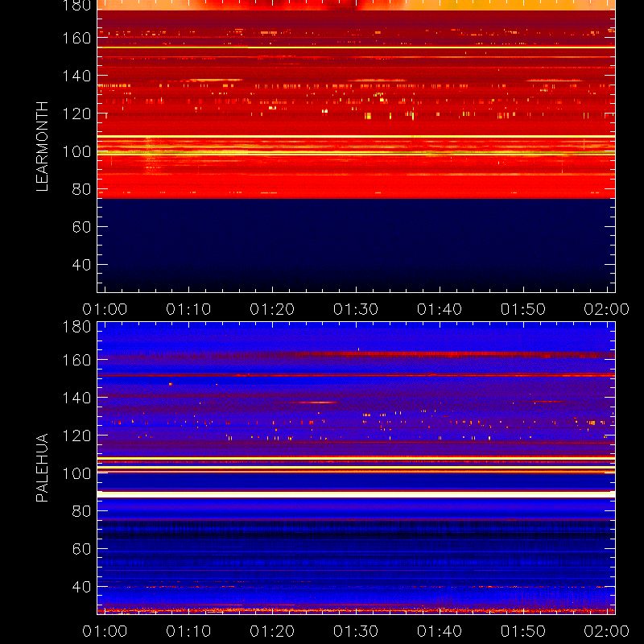Click Palehua plot's 01:00 time label
644x644 pixels.
click(x=105, y=631)
